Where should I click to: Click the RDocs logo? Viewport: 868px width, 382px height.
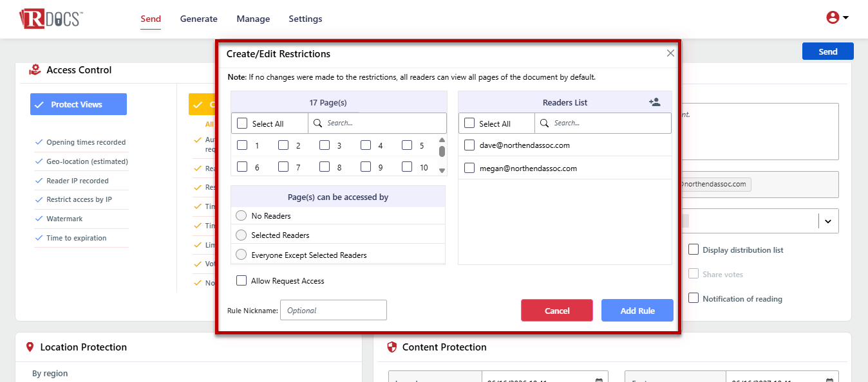50,19
